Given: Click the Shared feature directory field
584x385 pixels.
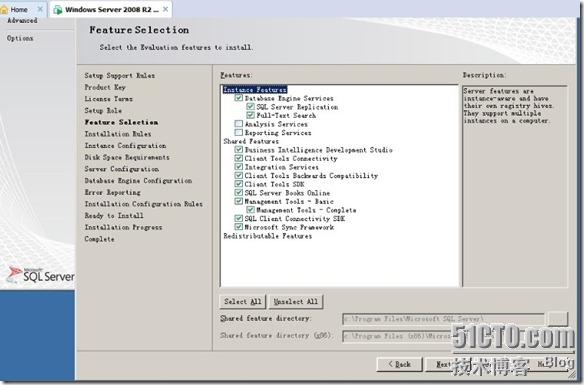Looking at the screenshot, I should [443, 319].
